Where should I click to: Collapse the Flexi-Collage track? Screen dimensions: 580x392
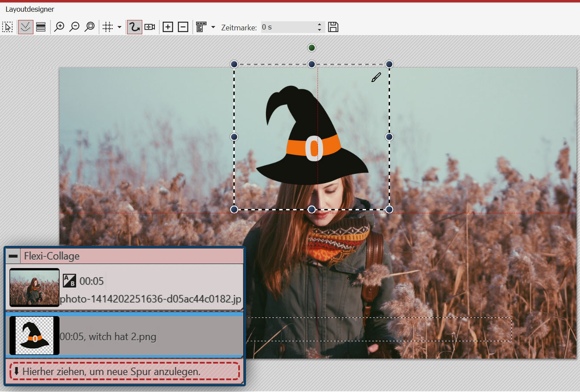tap(13, 256)
